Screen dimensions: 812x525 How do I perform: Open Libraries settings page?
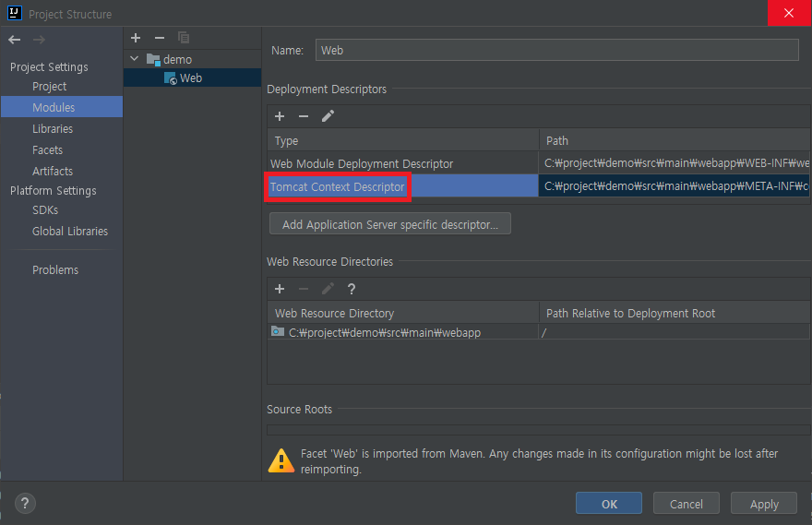53,129
